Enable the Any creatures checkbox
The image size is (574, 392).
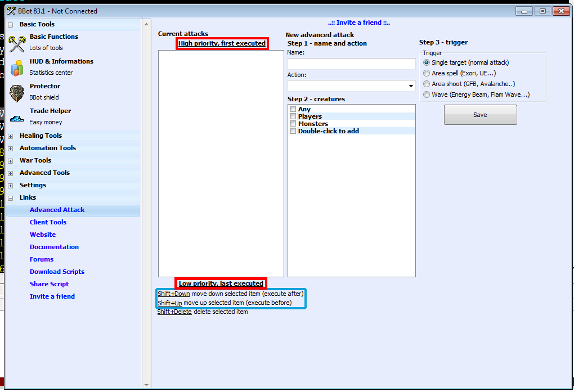tap(293, 109)
